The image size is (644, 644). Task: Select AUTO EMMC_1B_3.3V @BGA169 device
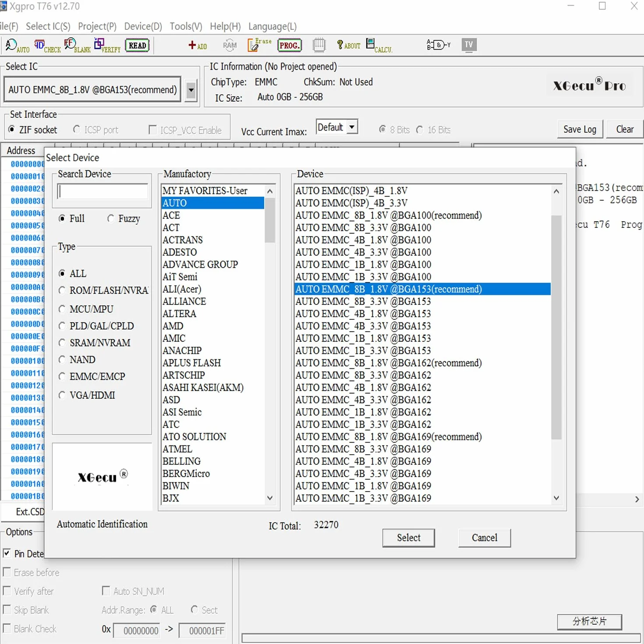pyautogui.click(x=423, y=498)
